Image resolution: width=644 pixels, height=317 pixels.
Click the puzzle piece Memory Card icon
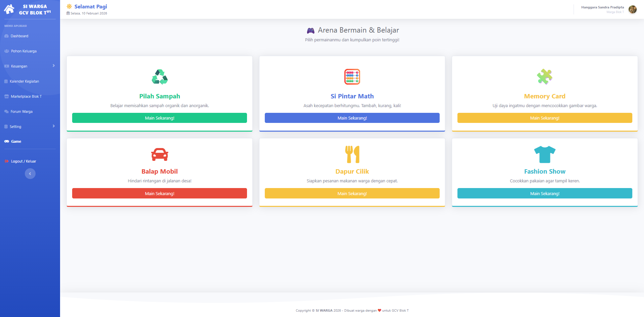click(x=544, y=77)
